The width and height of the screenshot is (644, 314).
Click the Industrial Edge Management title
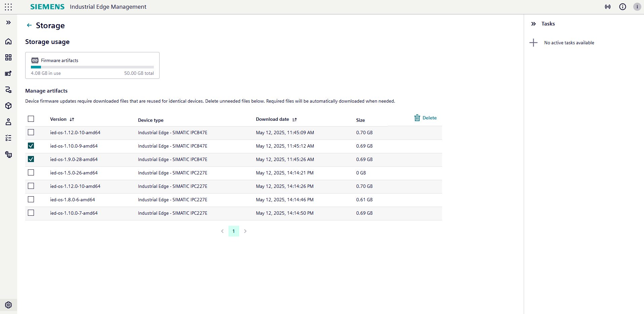coord(108,7)
